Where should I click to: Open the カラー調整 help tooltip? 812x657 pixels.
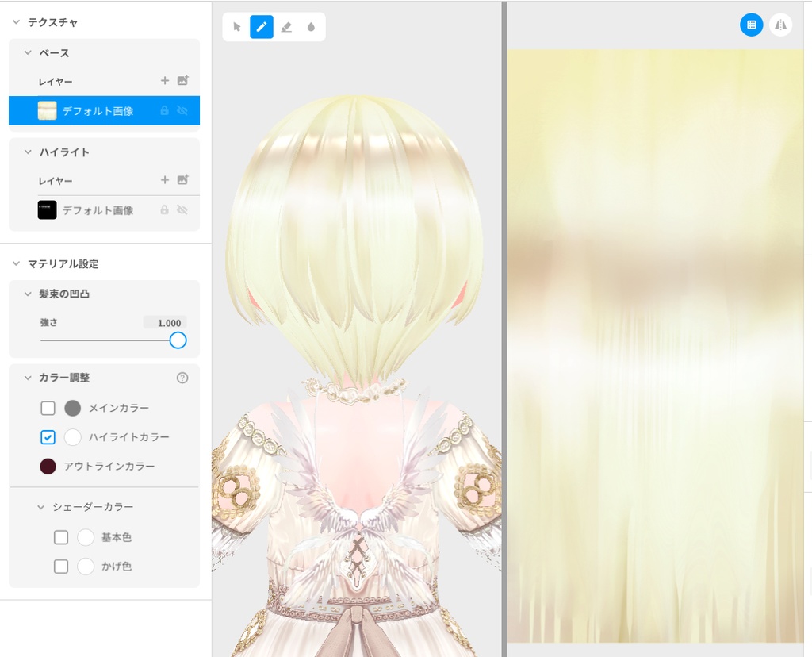point(182,378)
